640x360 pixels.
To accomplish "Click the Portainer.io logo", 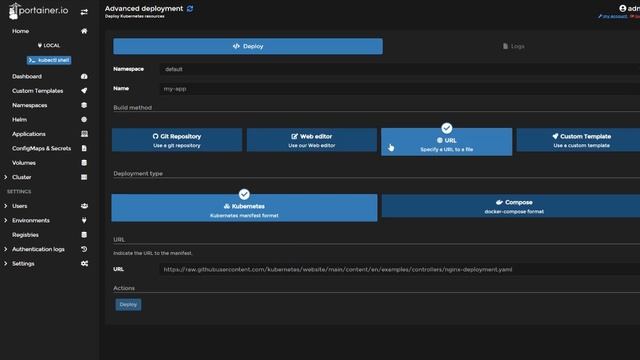I will point(38,11).
